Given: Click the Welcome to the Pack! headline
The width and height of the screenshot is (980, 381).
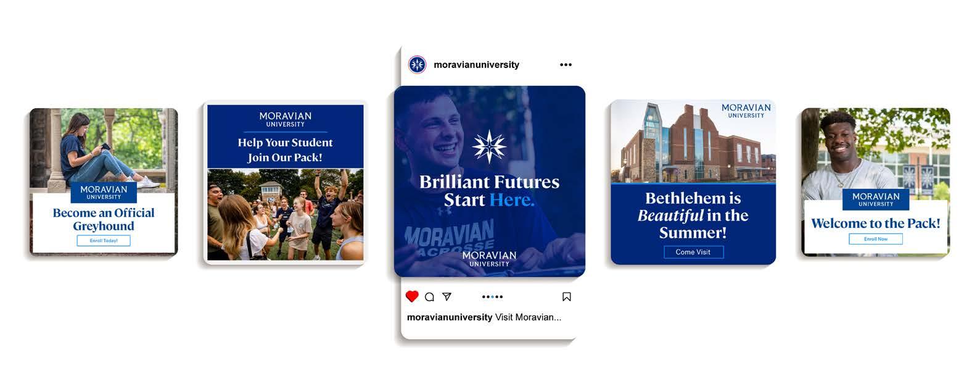Looking at the screenshot, I should coord(876,224).
